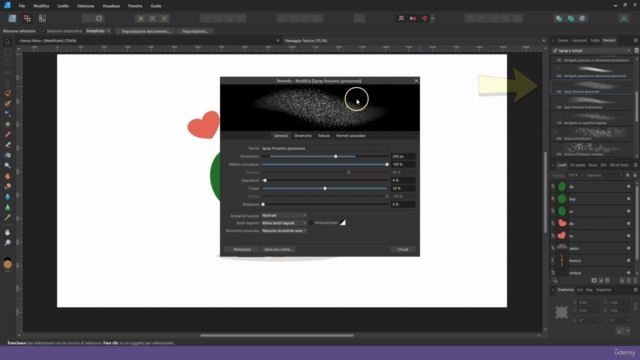Viewport: 640px width, 360px height.
Task: Open the Spray e schizzi brush category dropdown
Action: coord(591,51)
